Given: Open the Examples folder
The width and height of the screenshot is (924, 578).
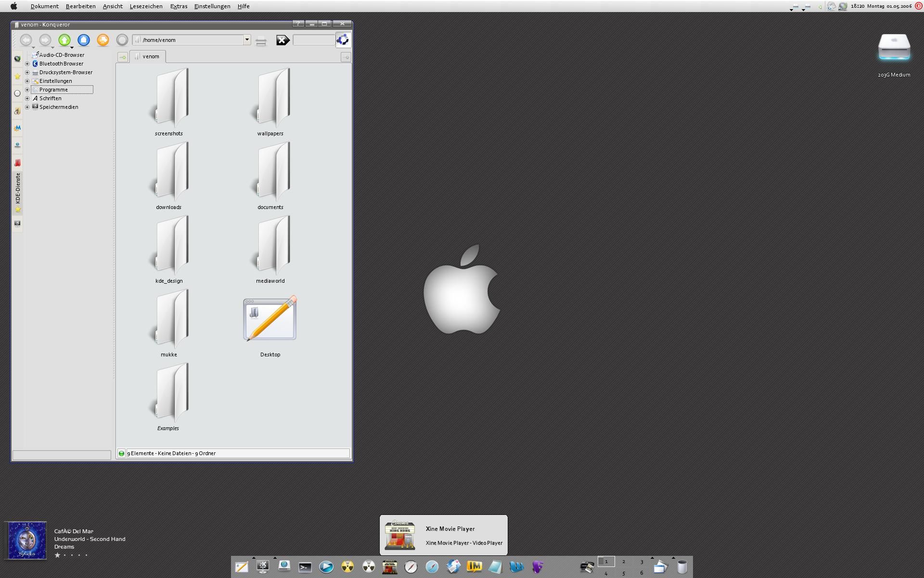Looking at the screenshot, I should pos(169,397).
